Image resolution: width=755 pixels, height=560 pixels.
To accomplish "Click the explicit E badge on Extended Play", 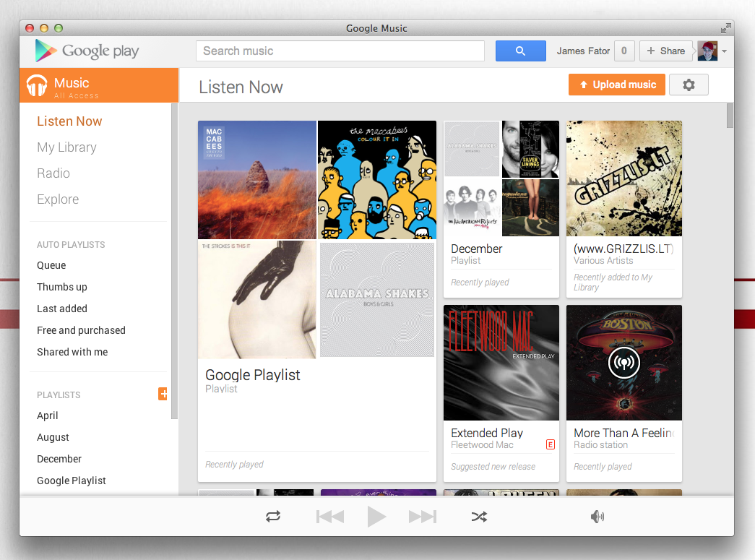I will coord(551,445).
